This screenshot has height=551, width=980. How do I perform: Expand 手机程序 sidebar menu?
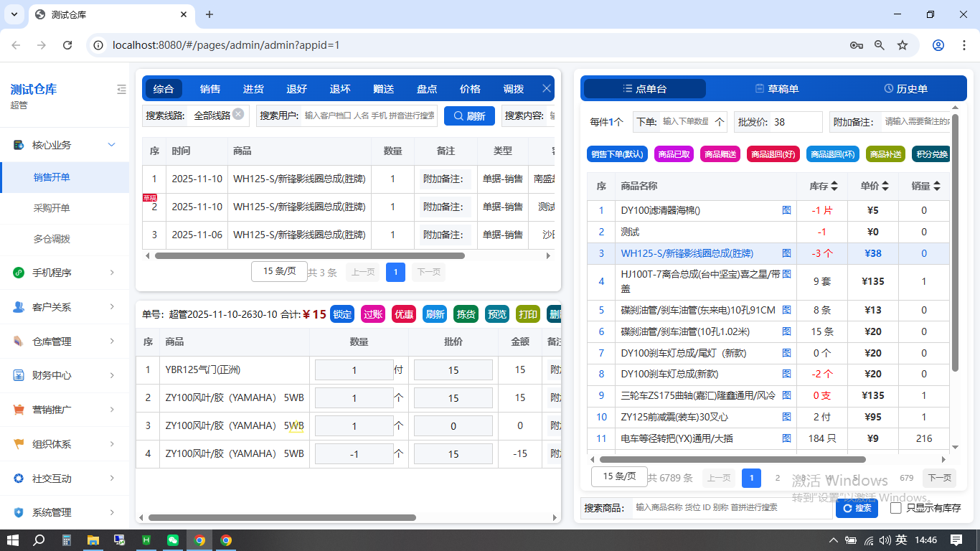[x=65, y=273]
